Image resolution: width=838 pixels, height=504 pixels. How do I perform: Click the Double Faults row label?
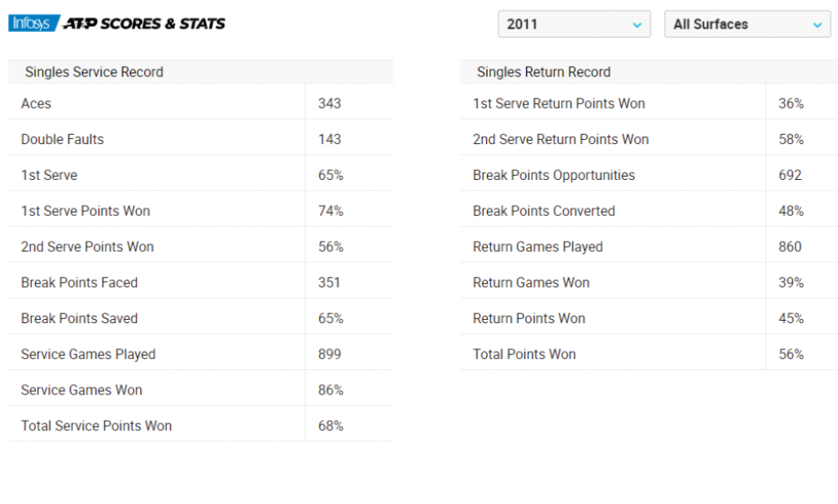click(x=62, y=139)
